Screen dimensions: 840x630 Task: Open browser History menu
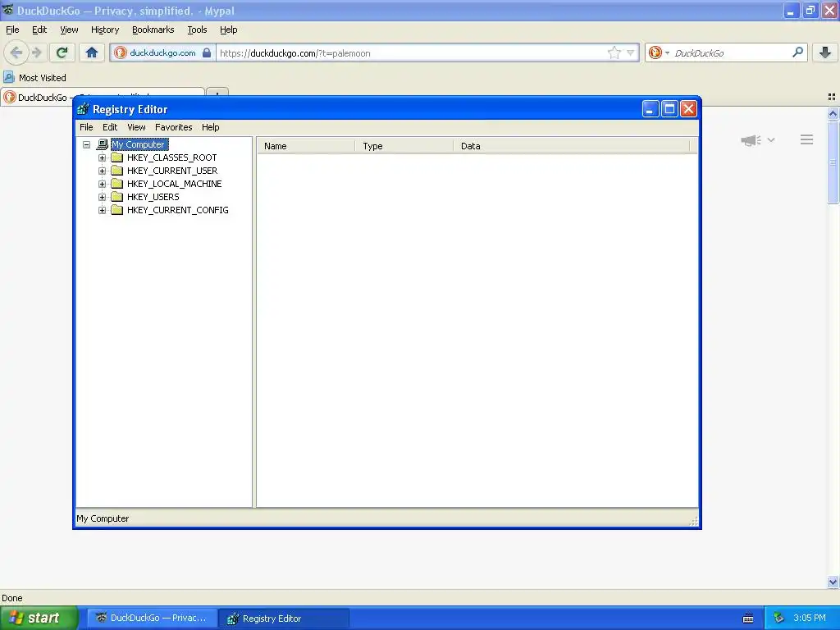(105, 30)
